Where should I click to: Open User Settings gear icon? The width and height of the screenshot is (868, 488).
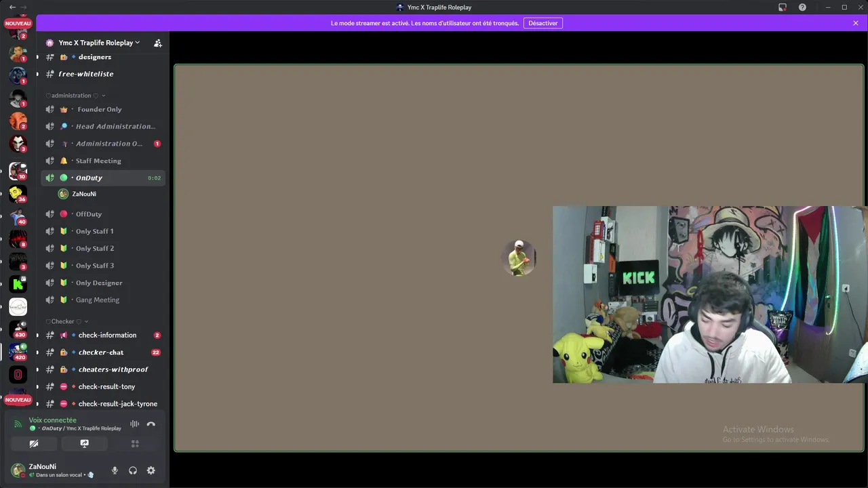(x=151, y=470)
